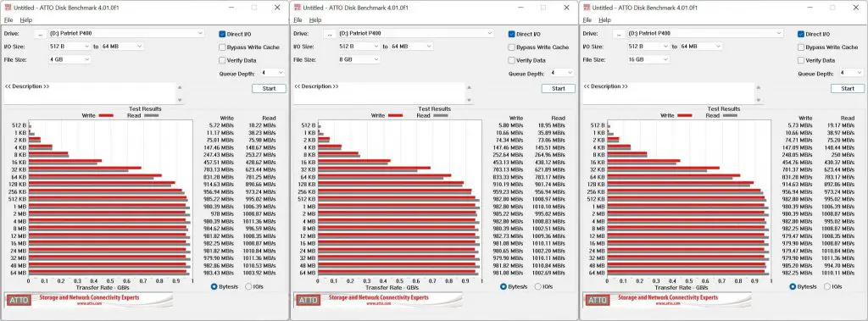
Task: Click description scroll-down arrow in the 8 GB window
Action: [x=470, y=100]
